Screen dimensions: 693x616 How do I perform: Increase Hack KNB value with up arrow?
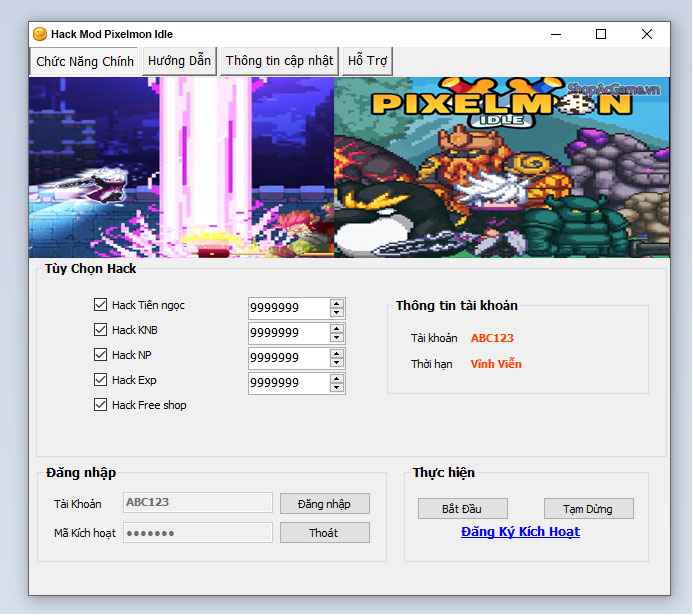336,329
